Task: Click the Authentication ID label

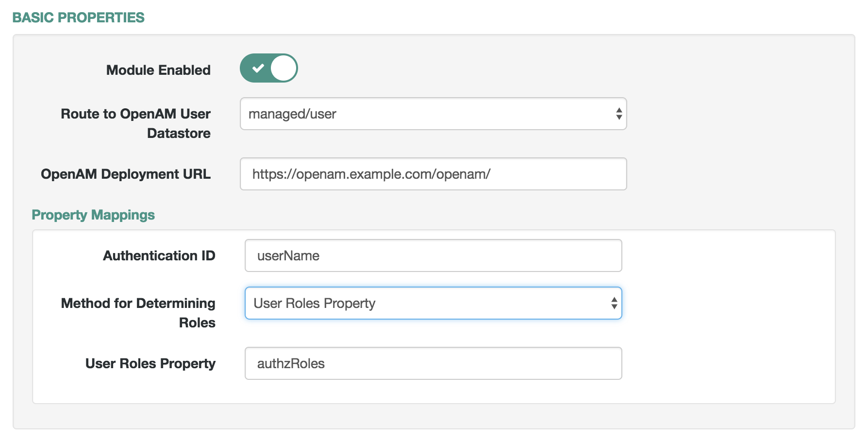Action: pos(159,255)
